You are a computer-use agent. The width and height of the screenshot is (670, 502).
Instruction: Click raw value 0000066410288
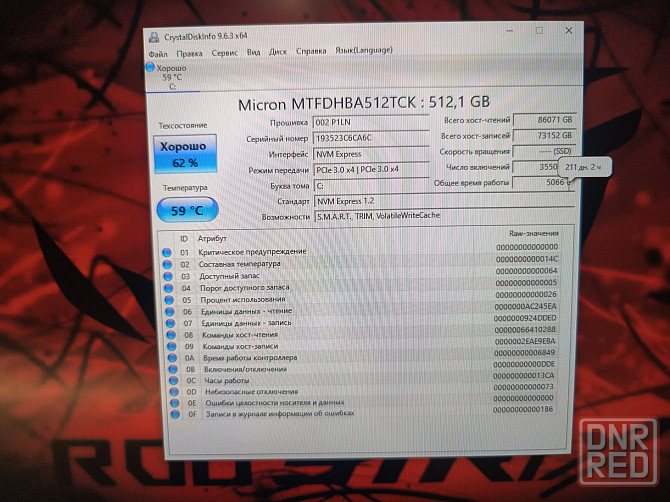coord(525,330)
